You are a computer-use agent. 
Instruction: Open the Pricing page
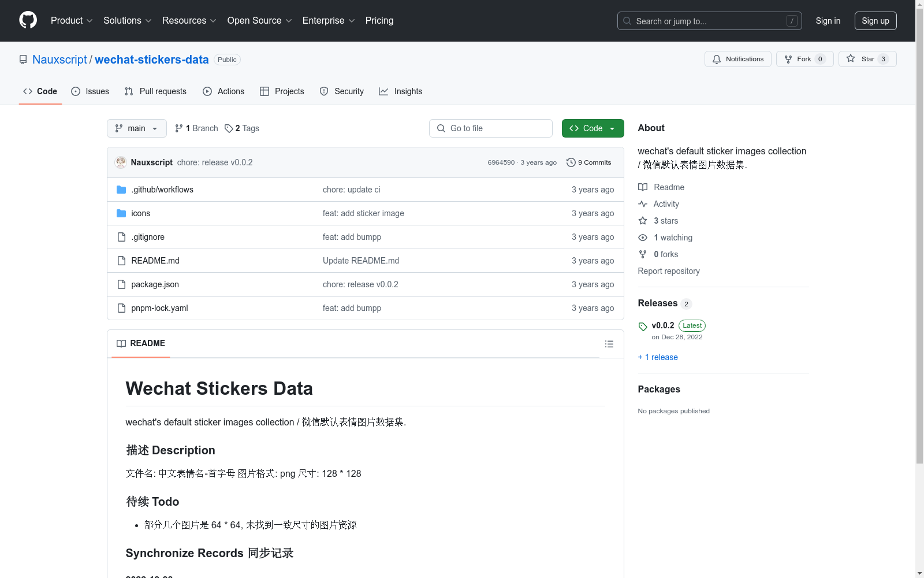pyautogui.click(x=379, y=21)
